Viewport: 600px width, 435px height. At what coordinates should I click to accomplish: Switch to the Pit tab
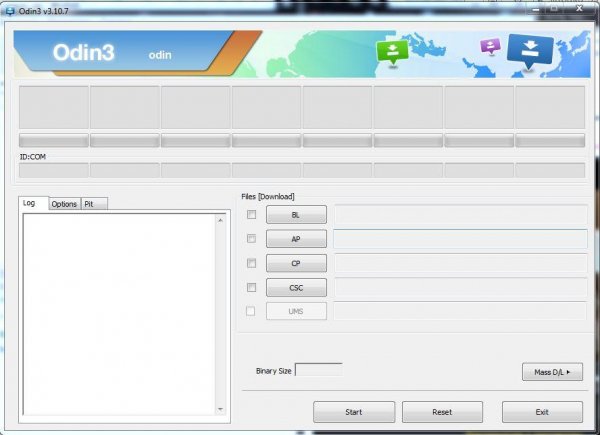(94, 204)
